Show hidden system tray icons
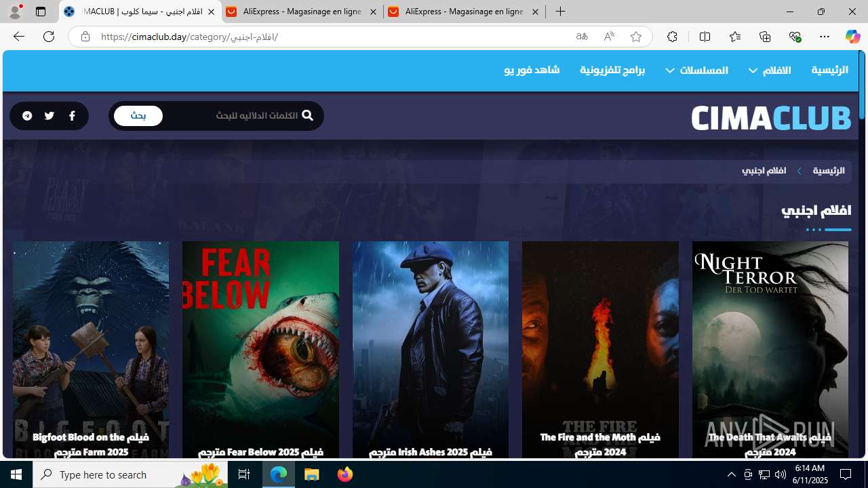The width and height of the screenshot is (868, 488). tap(731, 474)
